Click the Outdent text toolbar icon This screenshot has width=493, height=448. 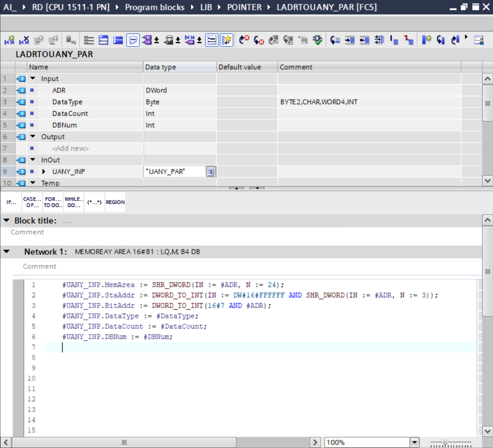364,40
